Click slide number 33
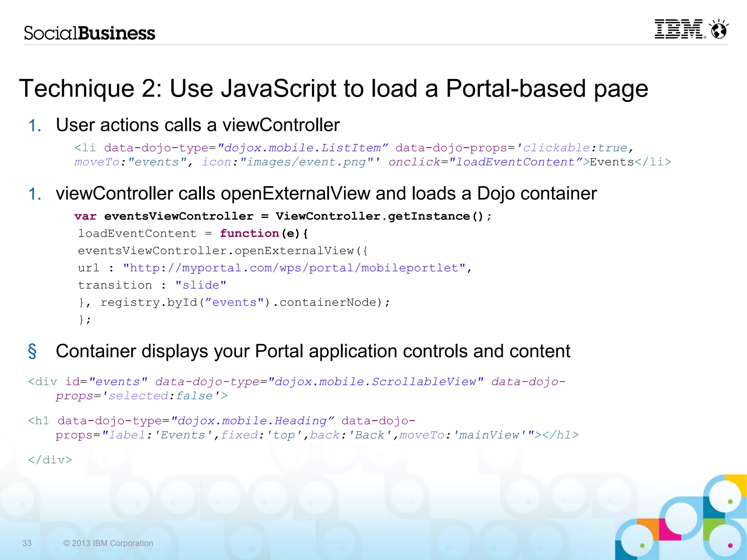This screenshot has width=747, height=560. tap(27, 543)
